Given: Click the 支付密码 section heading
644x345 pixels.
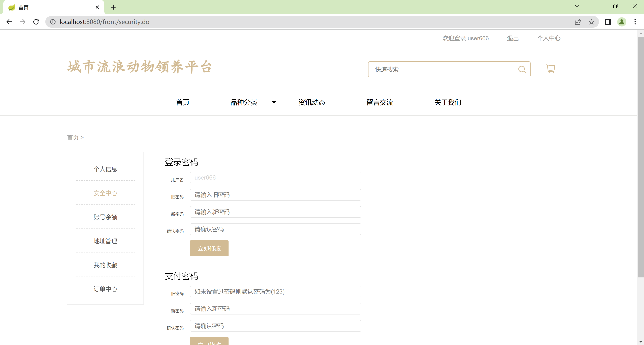Looking at the screenshot, I should 182,276.
